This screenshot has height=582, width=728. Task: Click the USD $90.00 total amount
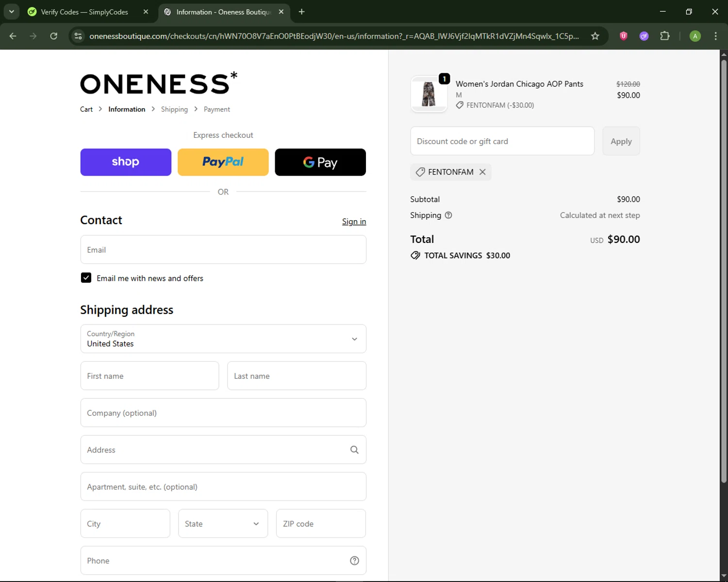tap(615, 239)
